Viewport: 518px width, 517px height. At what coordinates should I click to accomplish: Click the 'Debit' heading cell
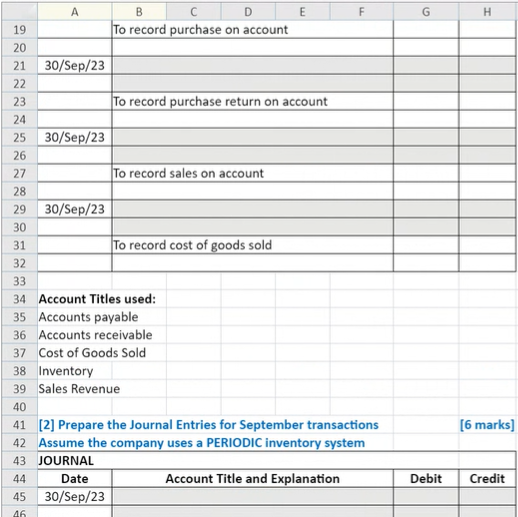[426, 479]
